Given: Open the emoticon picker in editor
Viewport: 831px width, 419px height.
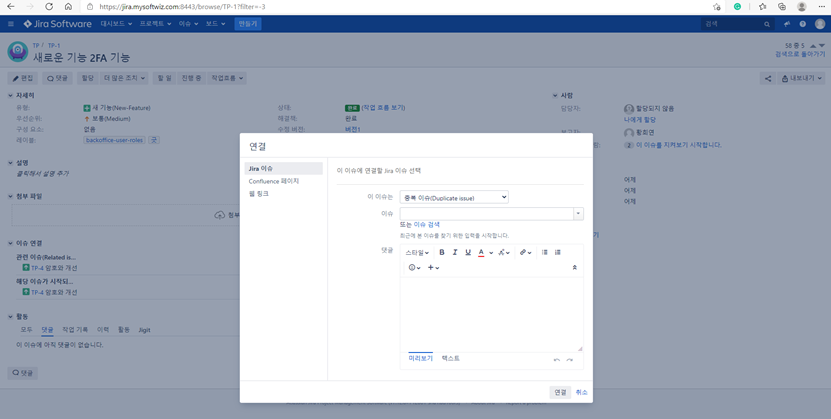Looking at the screenshot, I should [x=414, y=268].
